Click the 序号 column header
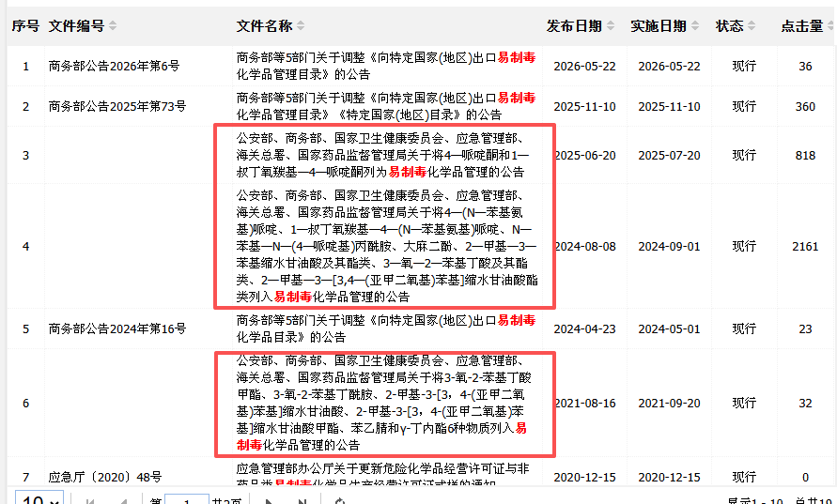This screenshot has width=837, height=504. (x=25, y=25)
